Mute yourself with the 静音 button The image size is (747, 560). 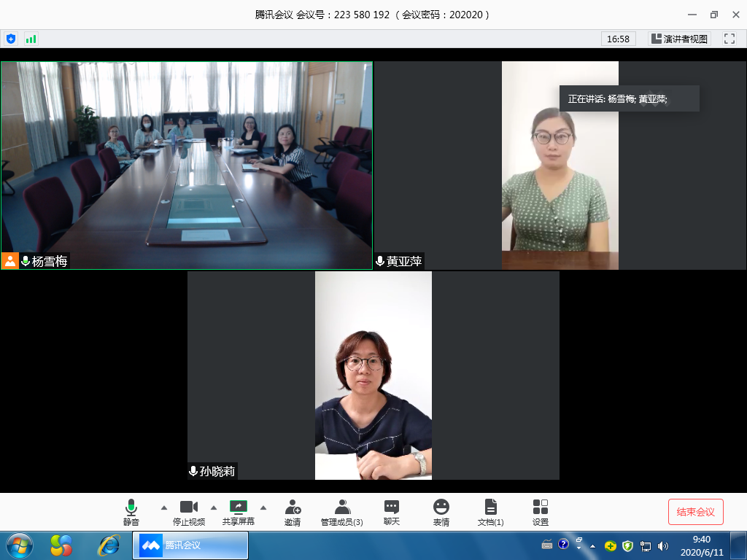click(131, 510)
